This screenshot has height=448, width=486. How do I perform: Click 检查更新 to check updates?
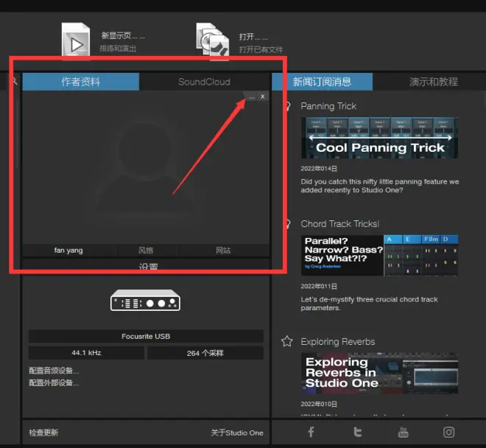coord(43,433)
